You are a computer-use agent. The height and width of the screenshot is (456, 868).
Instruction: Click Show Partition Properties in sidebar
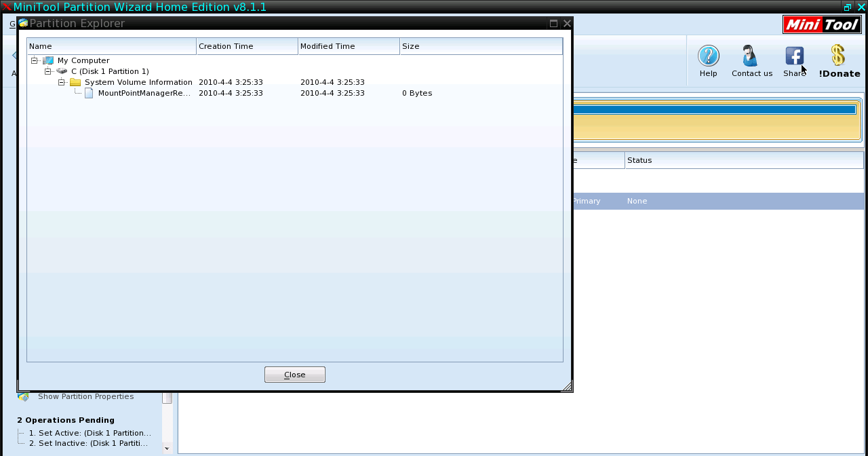click(x=85, y=396)
